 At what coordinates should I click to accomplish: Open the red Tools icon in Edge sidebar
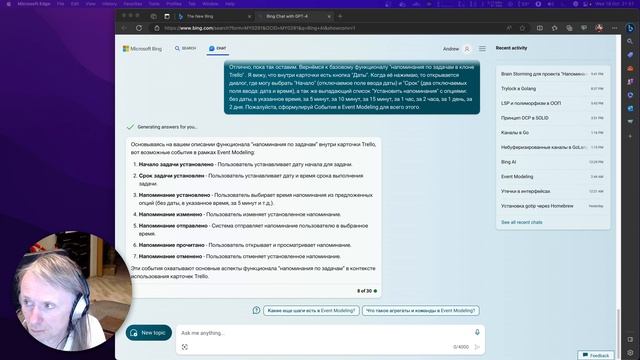pyautogui.click(x=630, y=68)
